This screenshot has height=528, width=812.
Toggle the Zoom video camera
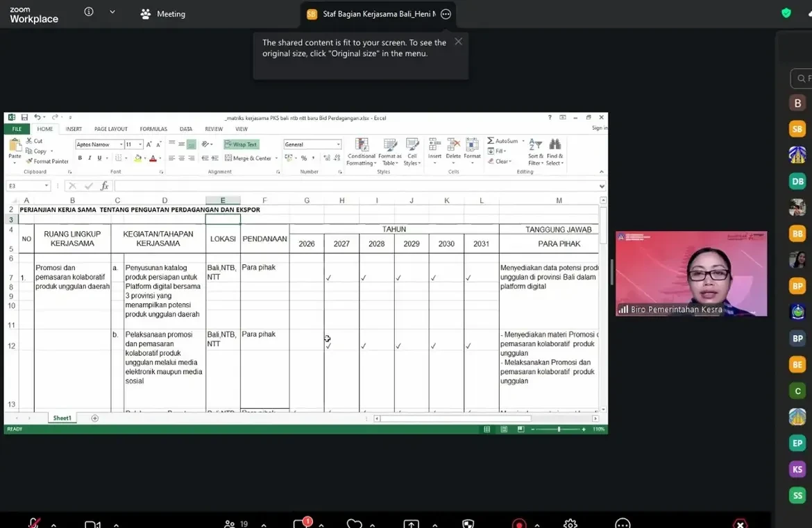(92, 525)
